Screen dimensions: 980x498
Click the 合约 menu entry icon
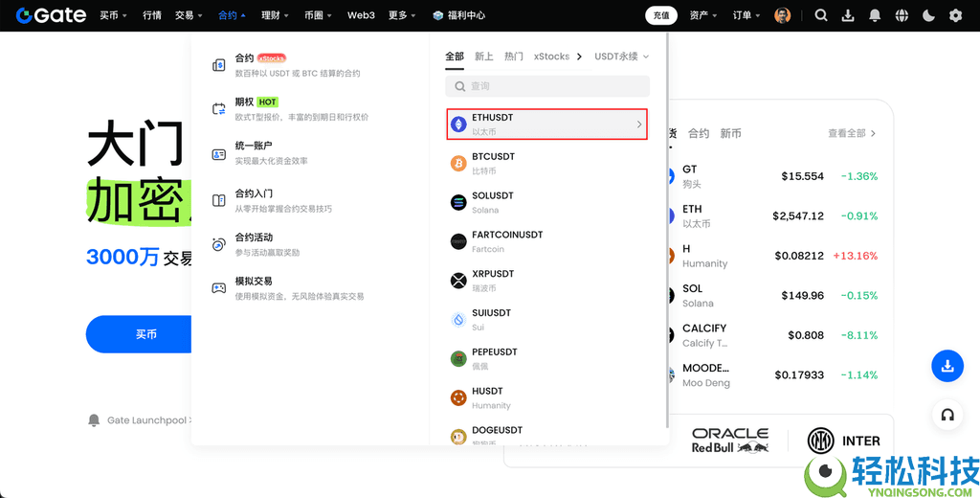[219, 64]
